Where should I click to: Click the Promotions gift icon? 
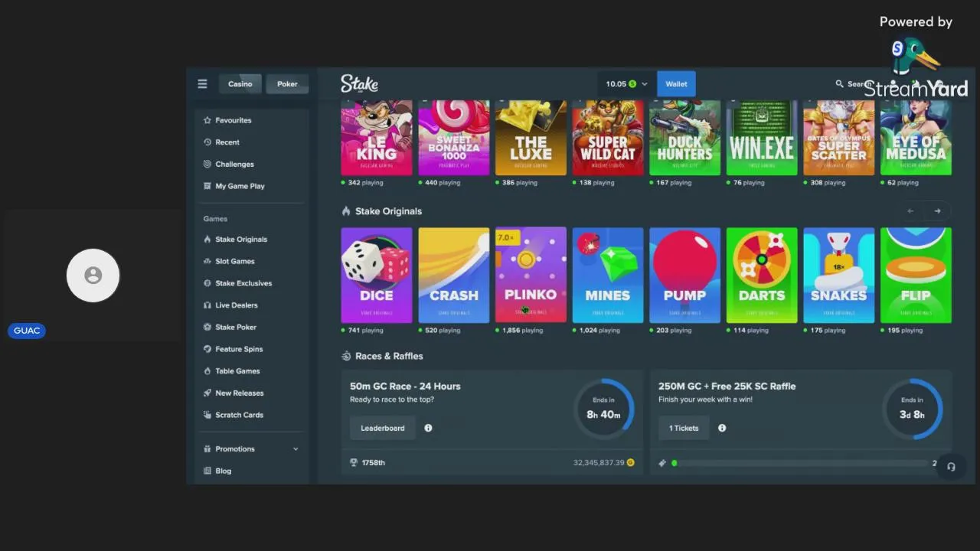coord(207,449)
